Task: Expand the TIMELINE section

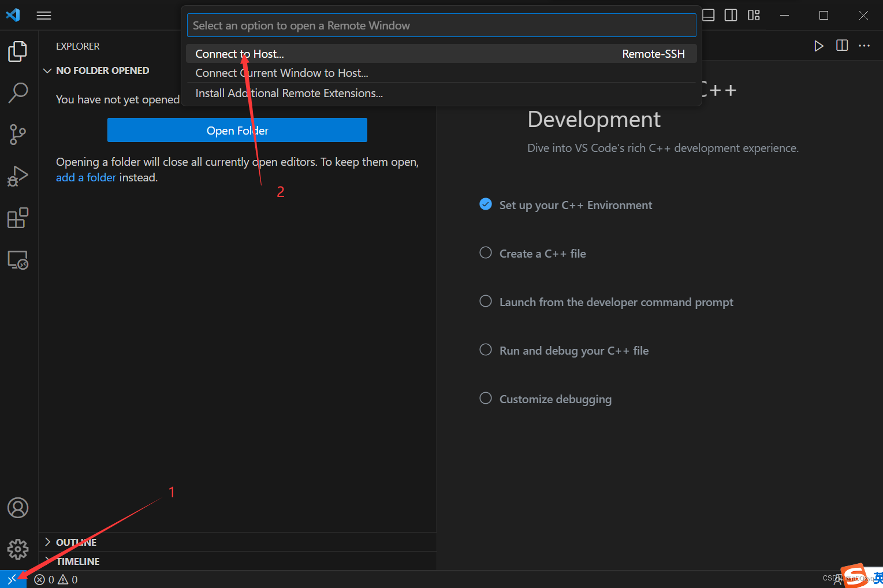Action: click(237, 561)
